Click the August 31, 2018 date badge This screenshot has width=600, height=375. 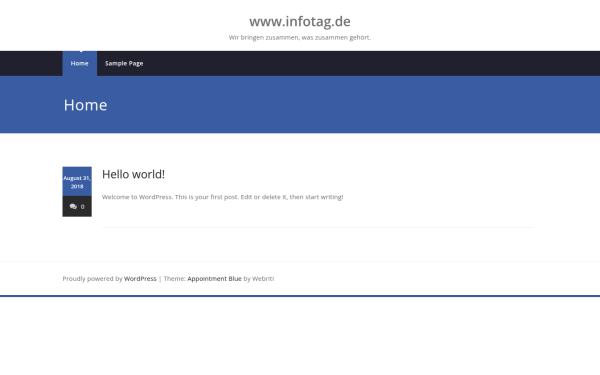click(77, 182)
